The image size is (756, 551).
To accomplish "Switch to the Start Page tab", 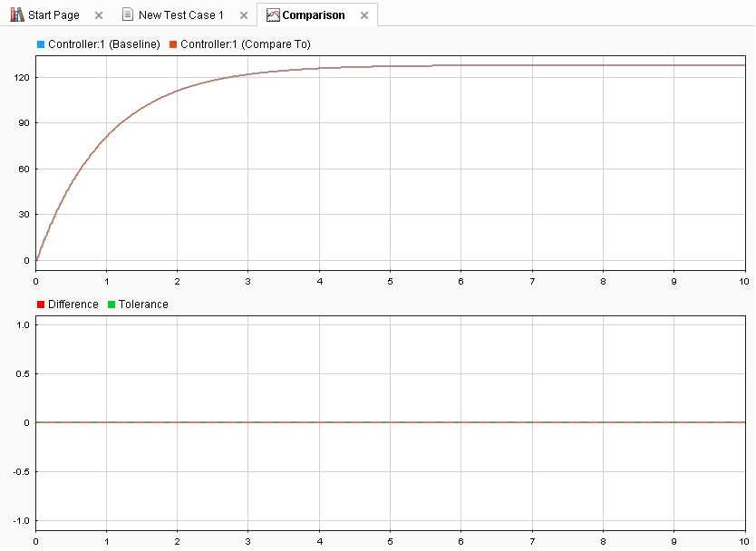I will click(x=53, y=14).
